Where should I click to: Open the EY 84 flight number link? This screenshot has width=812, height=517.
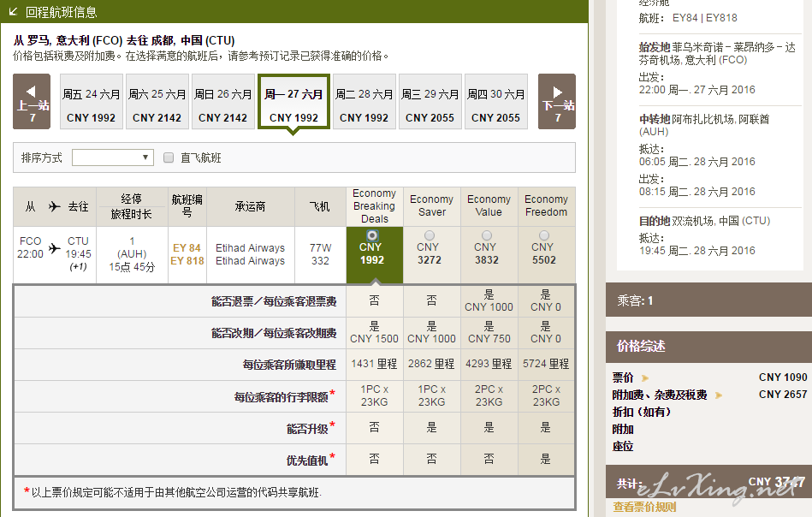click(187, 248)
